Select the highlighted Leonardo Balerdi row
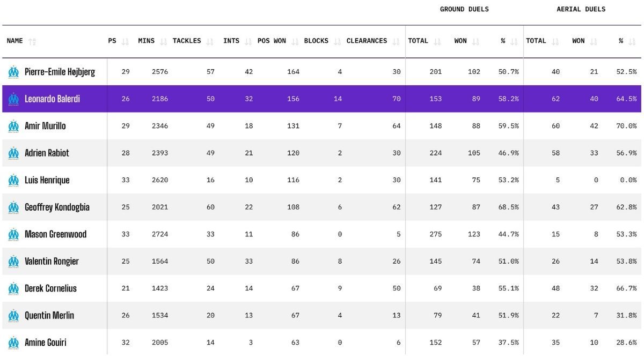This screenshot has height=357, width=644. [x=321, y=99]
